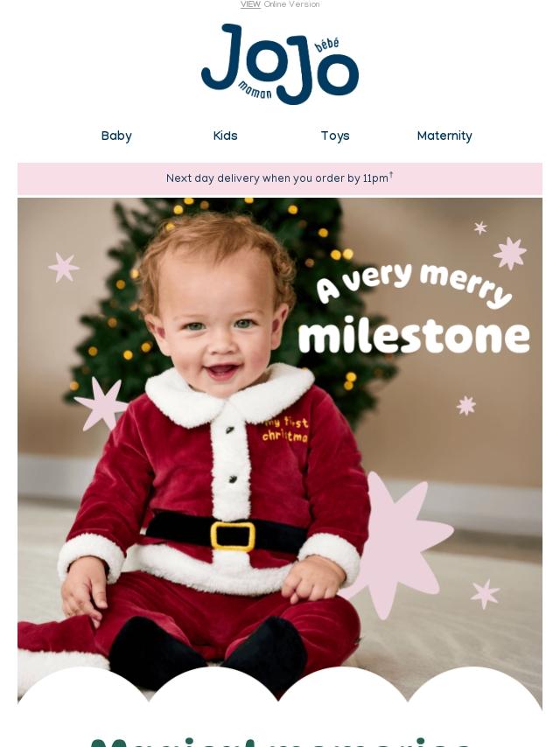
Task: Click the VIEW link at top
Action: click(250, 4)
